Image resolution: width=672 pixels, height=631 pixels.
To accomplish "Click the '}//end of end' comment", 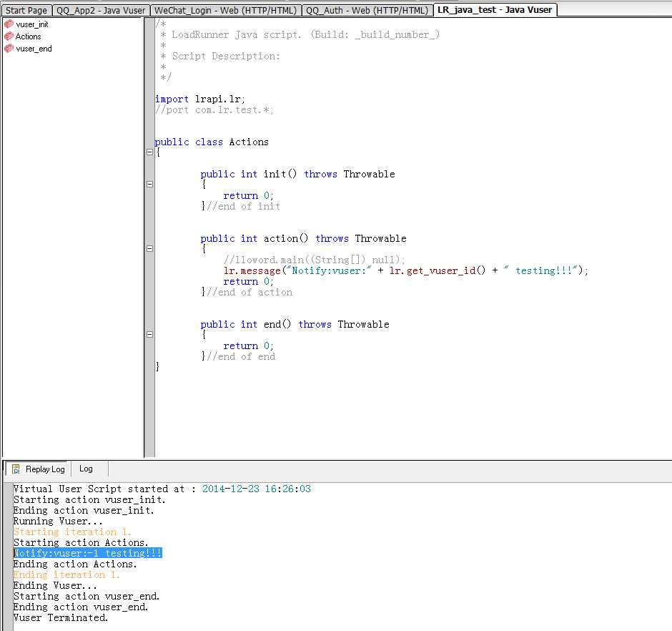I will pyautogui.click(x=238, y=356).
